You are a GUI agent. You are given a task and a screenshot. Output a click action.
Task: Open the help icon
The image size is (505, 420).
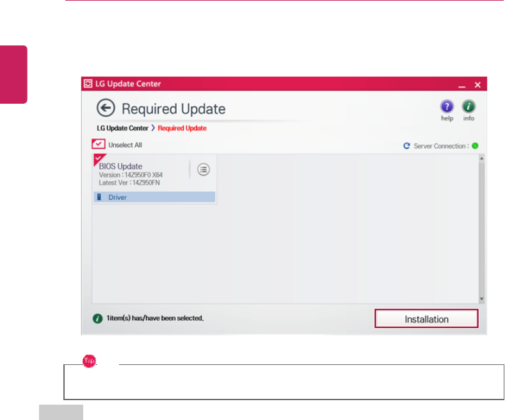[447, 106]
